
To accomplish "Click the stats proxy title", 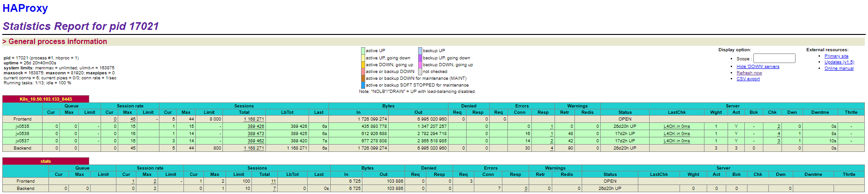I will click(x=46, y=161).
